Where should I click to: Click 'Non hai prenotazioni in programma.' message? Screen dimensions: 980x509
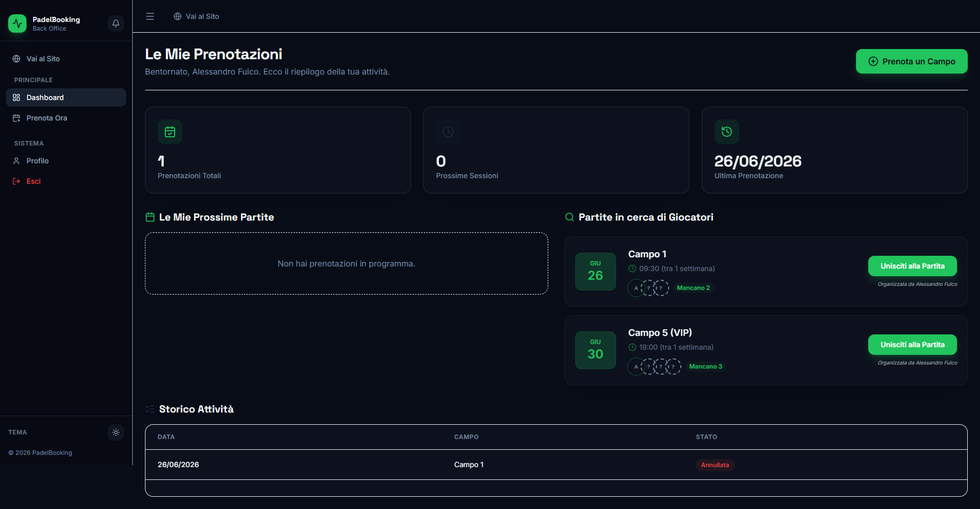click(347, 264)
